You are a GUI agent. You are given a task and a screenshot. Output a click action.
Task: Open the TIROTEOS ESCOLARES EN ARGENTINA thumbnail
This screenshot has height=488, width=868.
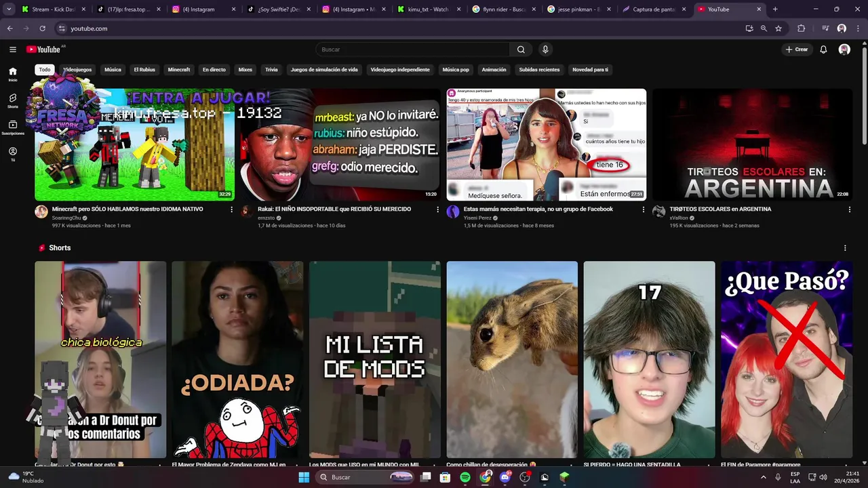point(752,144)
